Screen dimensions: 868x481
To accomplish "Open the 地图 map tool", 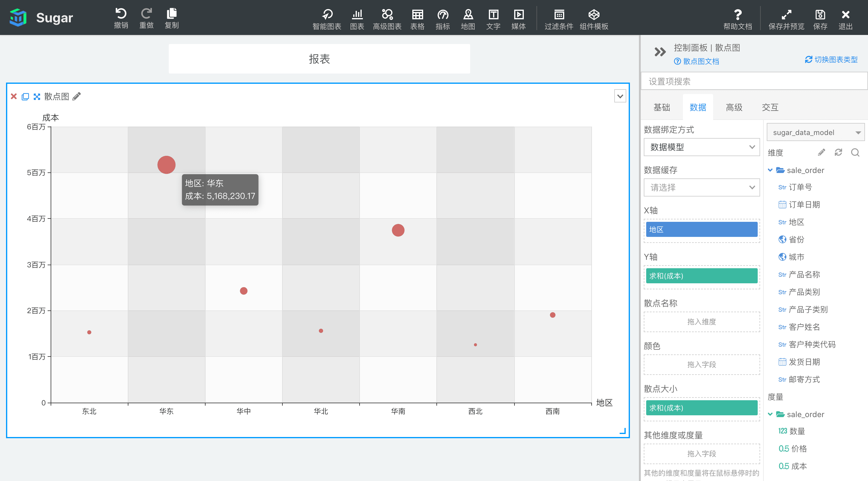I will tap(468, 19).
